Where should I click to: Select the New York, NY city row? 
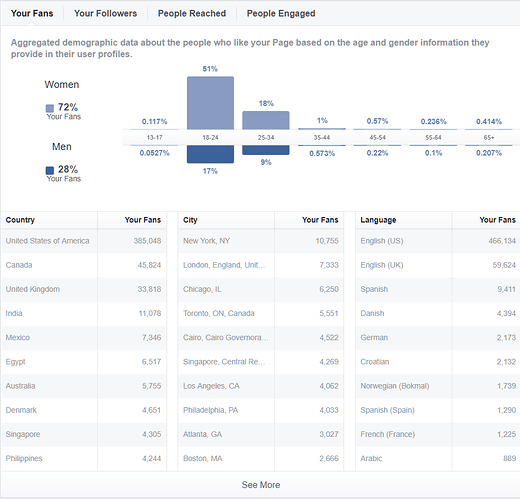pos(261,241)
